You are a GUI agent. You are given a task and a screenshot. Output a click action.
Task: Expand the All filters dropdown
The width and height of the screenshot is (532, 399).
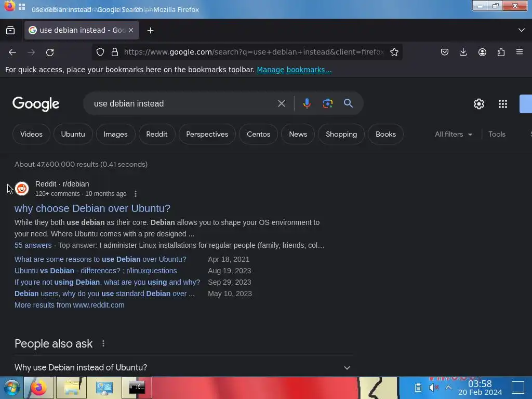453,134
